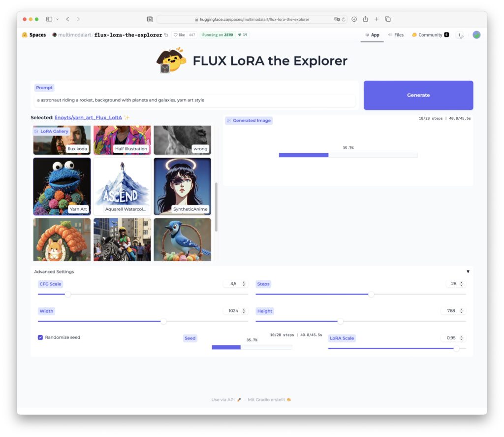Open the Mit Gradio erstellt link
504x437 pixels.
(269, 400)
